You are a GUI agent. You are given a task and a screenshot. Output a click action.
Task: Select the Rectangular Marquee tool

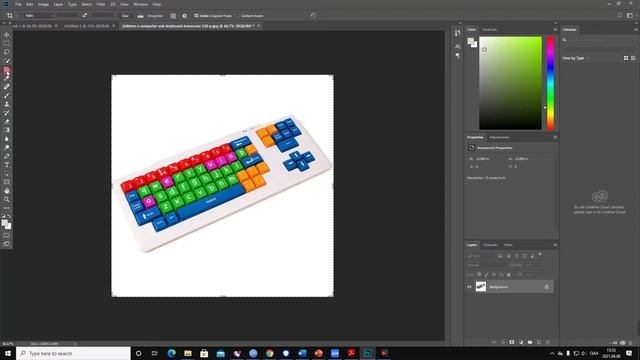[7, 44]
